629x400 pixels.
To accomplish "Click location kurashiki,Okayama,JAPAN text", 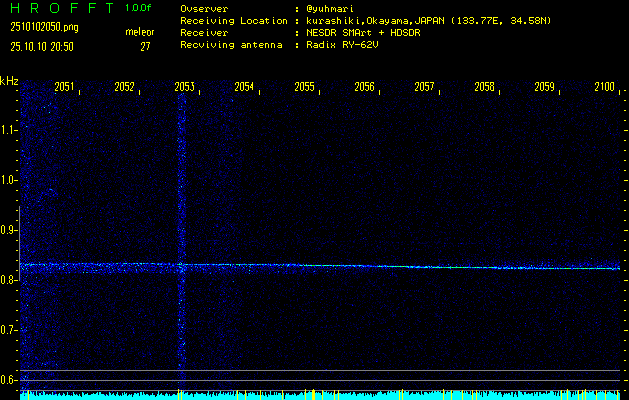I will click(x=376, y=21).
